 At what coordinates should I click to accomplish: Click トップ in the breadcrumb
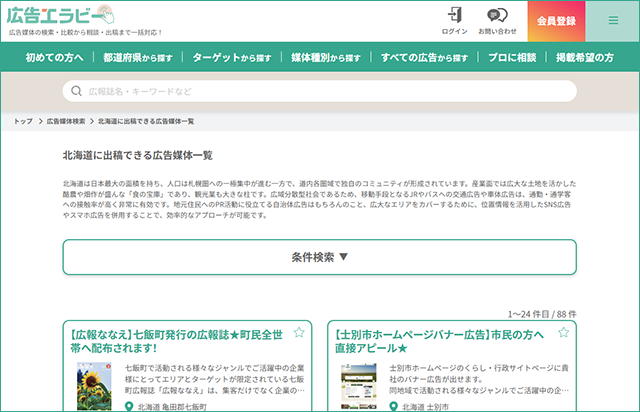pos(23,121)
